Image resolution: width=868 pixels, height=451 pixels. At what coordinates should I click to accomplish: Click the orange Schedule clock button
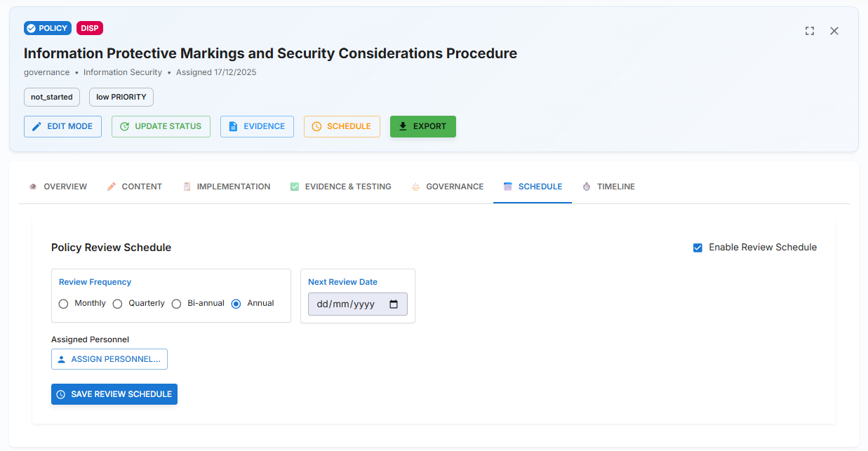pos(342,126)
